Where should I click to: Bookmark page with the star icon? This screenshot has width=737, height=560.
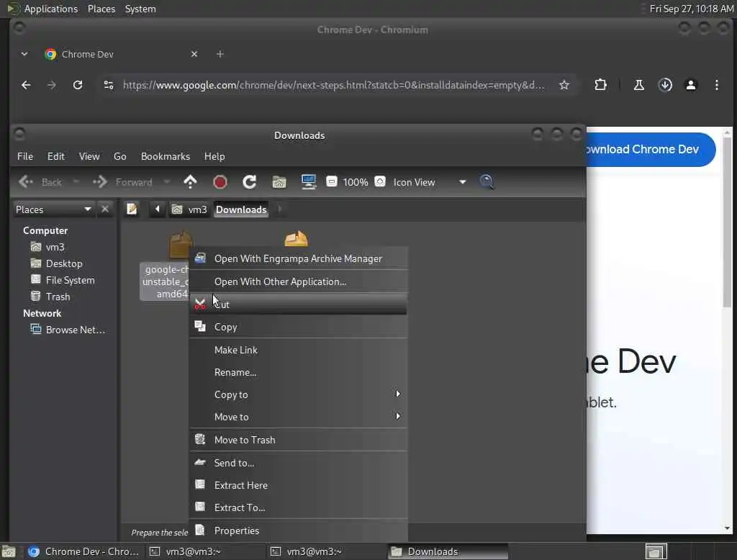click(x=564, y=85)
